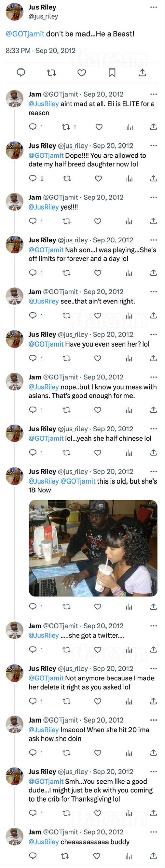
Task: View analytics for the "yes!!!!" reply
Action: coord(129,221)
